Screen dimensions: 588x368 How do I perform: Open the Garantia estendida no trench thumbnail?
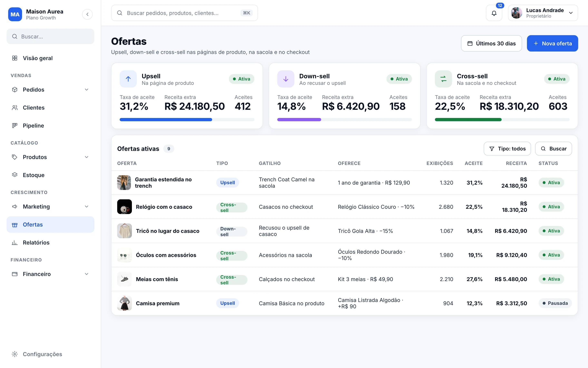[x=124, y=183]
